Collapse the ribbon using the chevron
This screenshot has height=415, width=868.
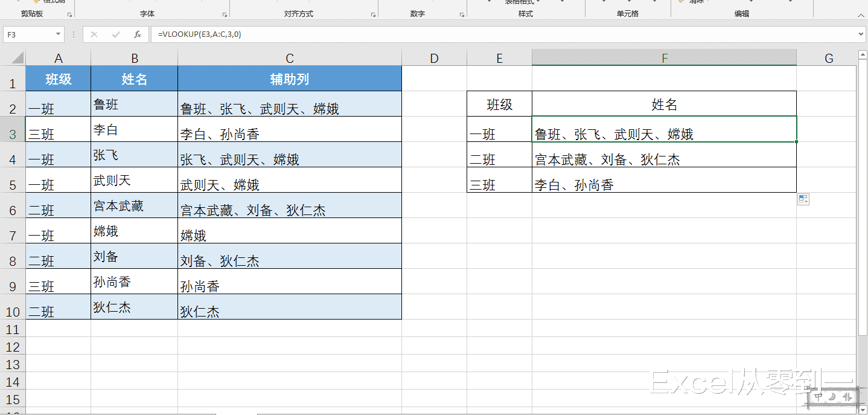(860, 14)
